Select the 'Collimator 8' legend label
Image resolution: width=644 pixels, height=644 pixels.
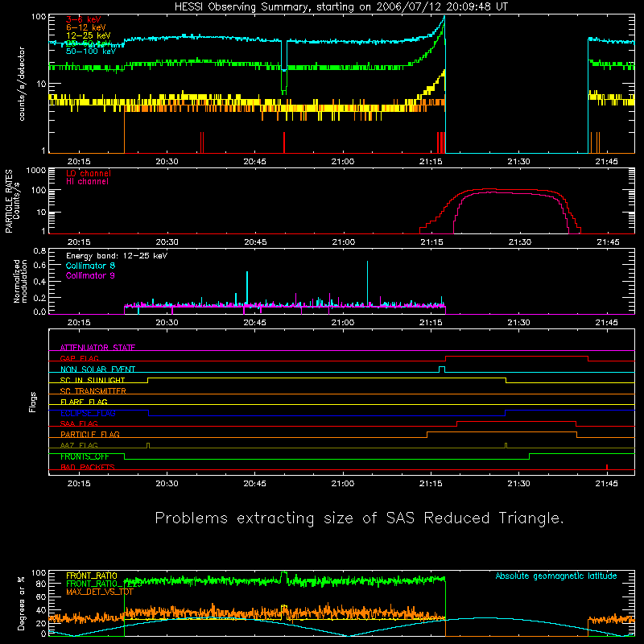point(90,266)
